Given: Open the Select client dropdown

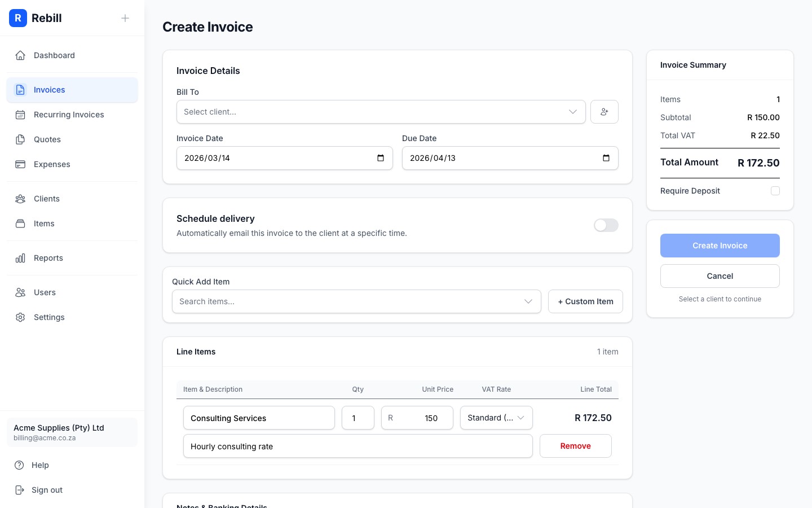Looking at the screenshot, I should tap(381, 112).
